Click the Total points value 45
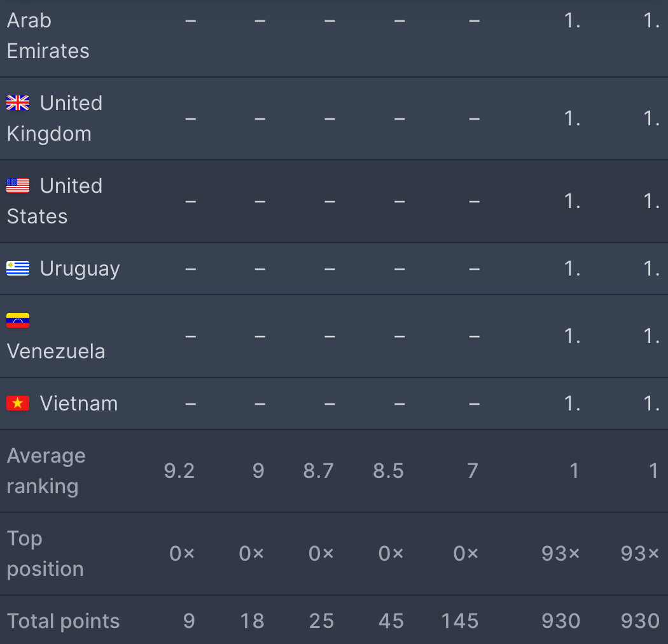 (x=391, y=621)
